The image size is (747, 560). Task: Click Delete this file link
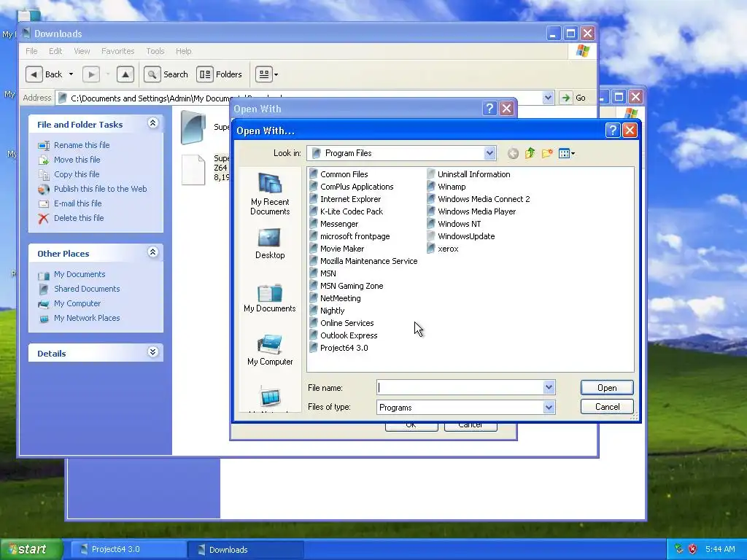[x=79, y=218]
